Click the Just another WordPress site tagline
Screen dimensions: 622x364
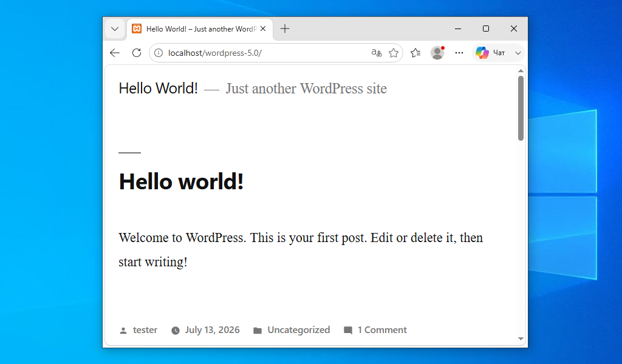[x=306, y=89]
